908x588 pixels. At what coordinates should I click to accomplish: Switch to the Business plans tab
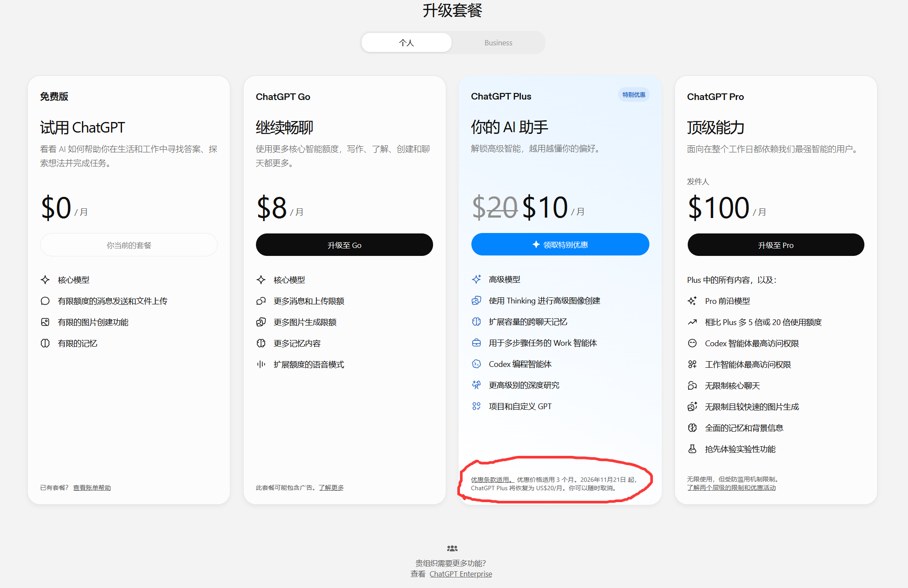pyautogui.click(x=498, y=43)
